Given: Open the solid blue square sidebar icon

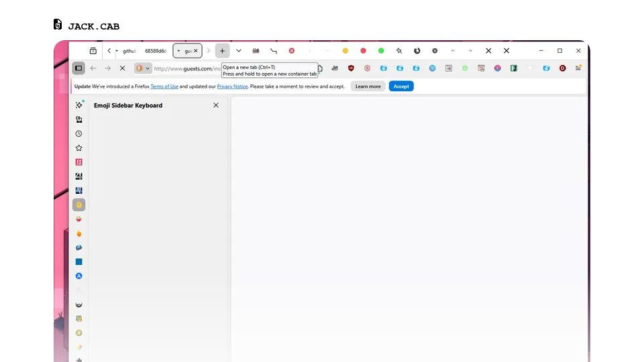Looking at the screenshot, I should point(79,262).
